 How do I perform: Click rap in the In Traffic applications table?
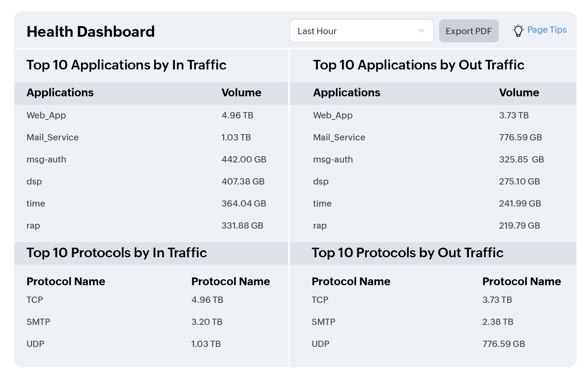[x=33, y=226]
